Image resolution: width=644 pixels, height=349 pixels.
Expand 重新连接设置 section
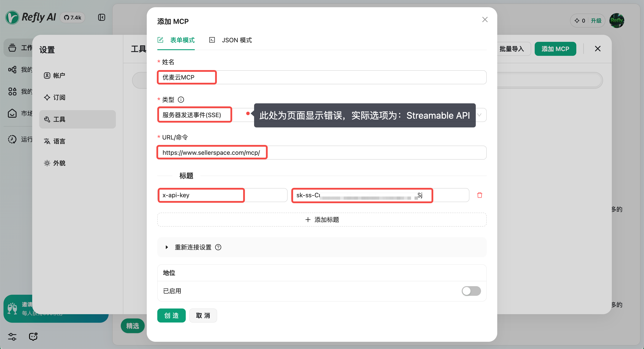pos(322,247)
